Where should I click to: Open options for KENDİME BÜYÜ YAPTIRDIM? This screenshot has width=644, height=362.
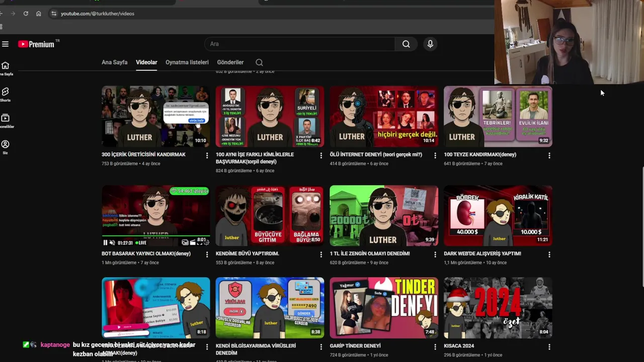(x=321, y=254)
